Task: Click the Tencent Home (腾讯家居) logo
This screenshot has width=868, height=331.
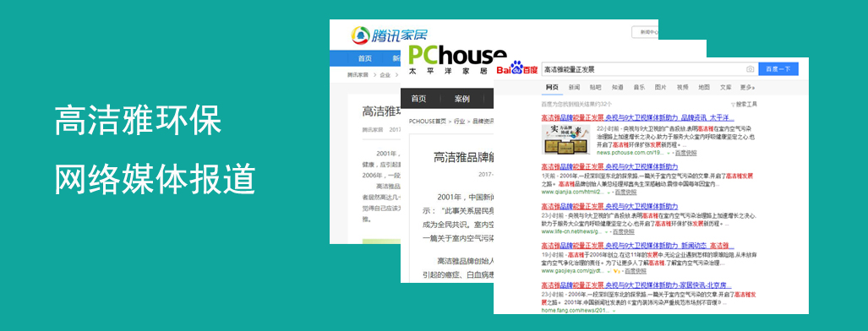Action: pos(389,35)
